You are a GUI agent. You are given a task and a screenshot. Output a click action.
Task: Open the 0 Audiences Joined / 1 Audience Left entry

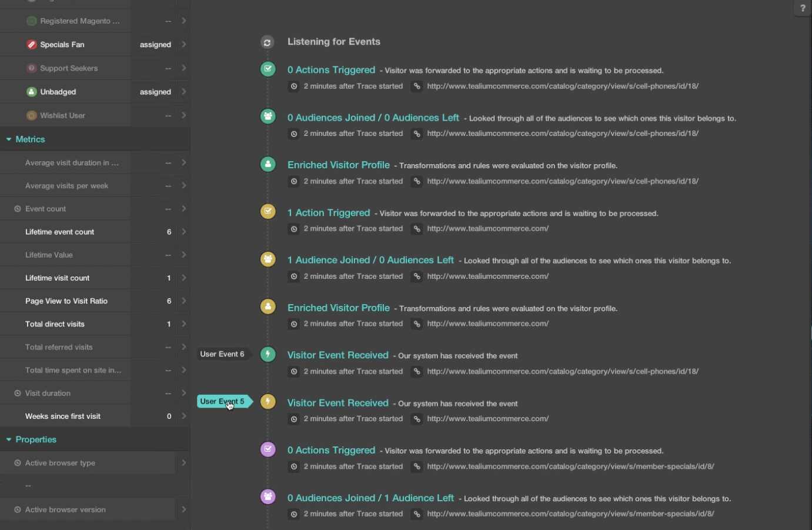point(370,498)
